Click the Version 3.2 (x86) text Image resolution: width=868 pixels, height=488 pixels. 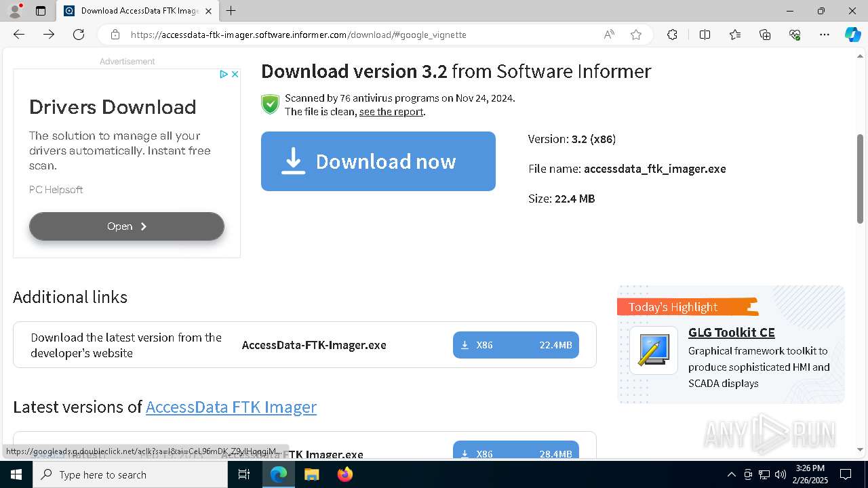coord(572,139)
